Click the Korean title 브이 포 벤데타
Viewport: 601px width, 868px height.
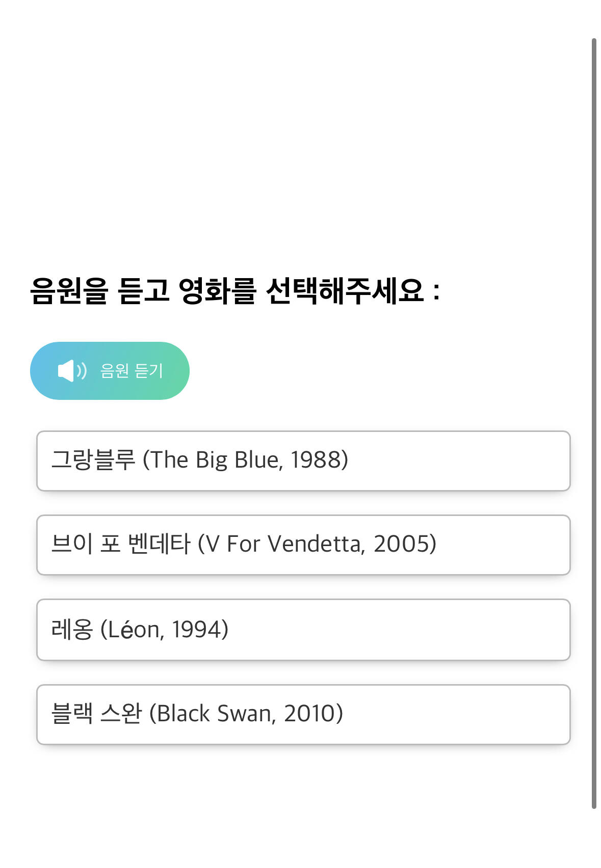click(120, 544)
